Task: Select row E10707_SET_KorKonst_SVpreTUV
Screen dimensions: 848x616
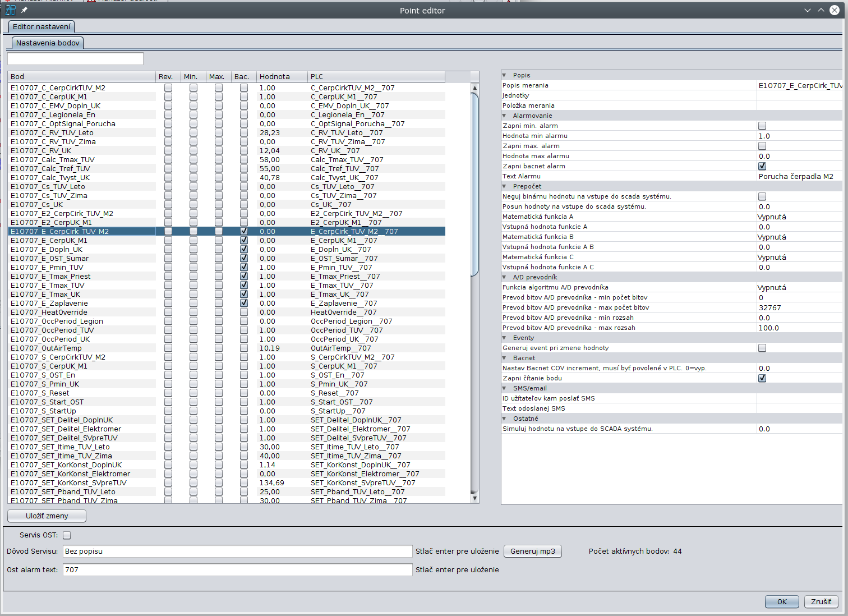Action: pos(227,482)
